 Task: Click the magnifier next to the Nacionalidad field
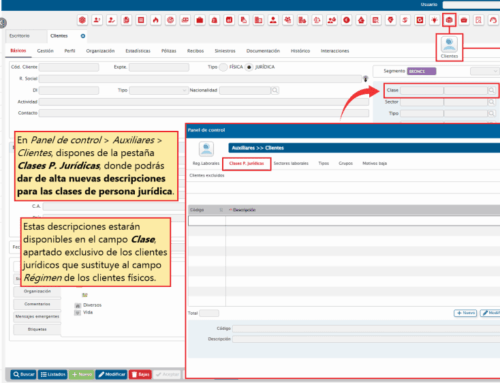click(275, 90)
